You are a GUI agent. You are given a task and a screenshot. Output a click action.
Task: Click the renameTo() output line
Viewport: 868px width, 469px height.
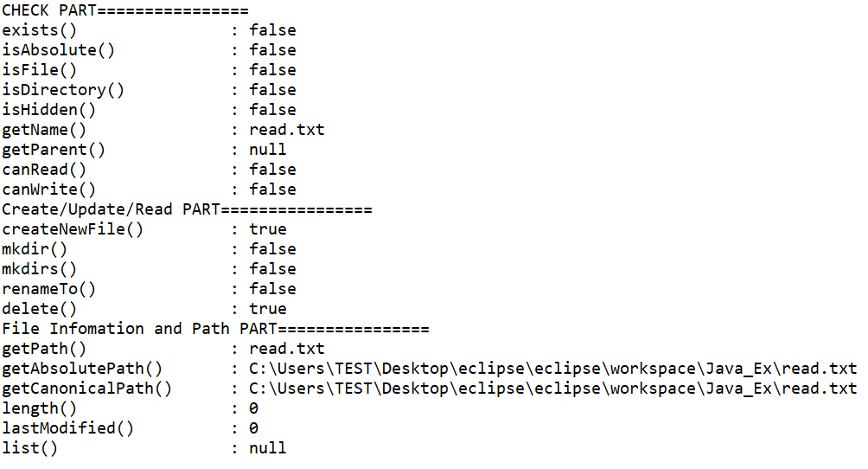pos(149,289)
